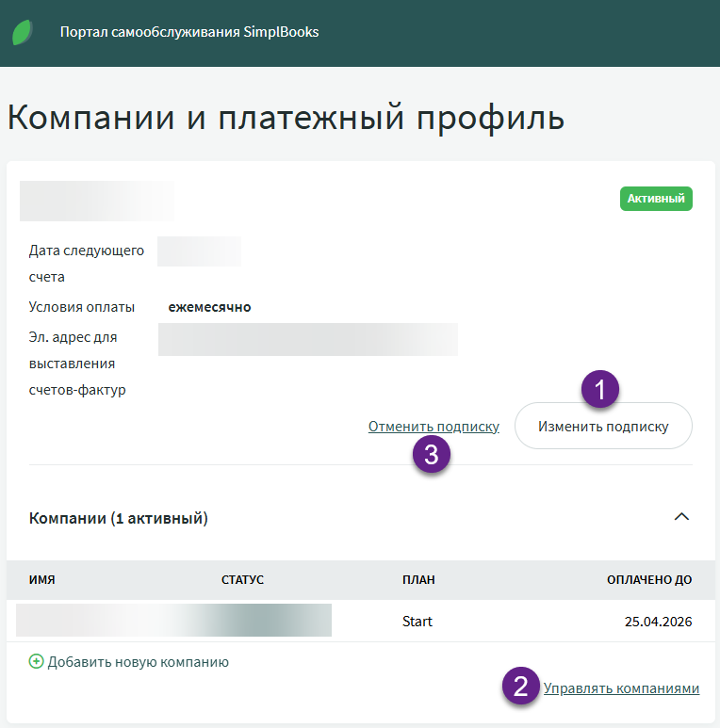Click the "ПЛАН" column header
720x728 pixels.
tap(418, 580)
